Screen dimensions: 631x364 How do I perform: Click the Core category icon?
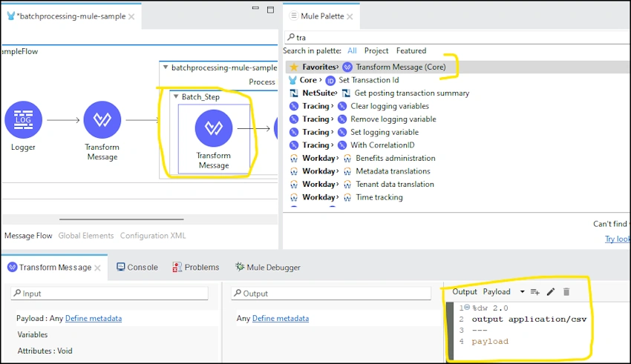click(293, 80)
